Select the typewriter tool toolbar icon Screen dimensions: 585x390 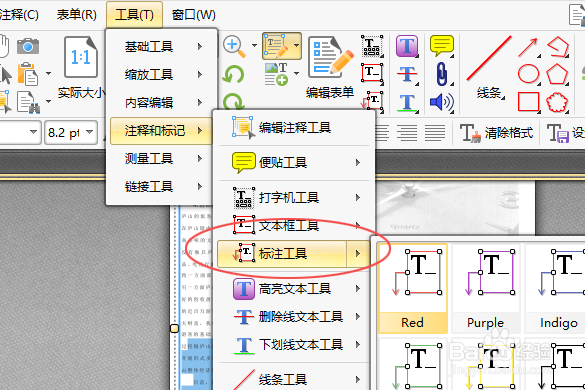coord(372,47)
